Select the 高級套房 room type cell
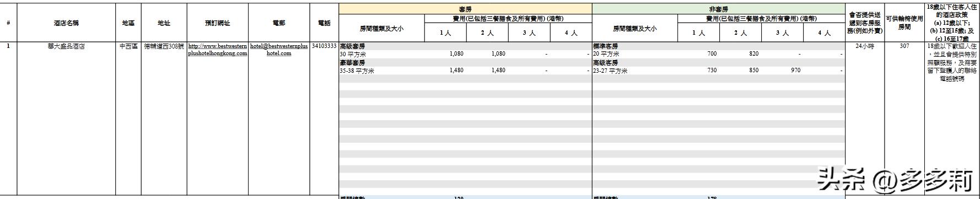Image resolution: width=980 pixels, height=199 pixels. click(352, 46)
